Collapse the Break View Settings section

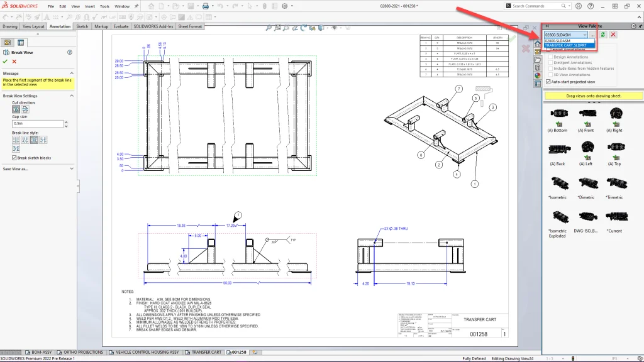point(72,96)
